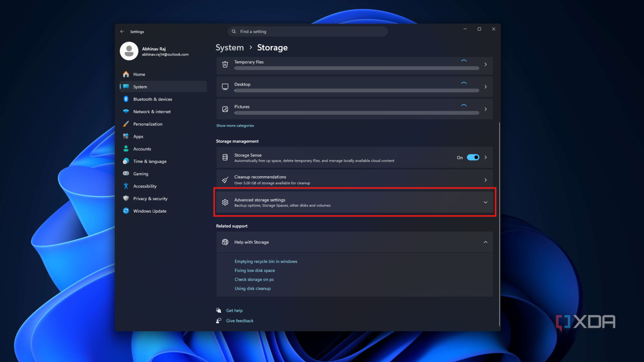
Task: Click the Accounts person icon
Action: [126, 149]
